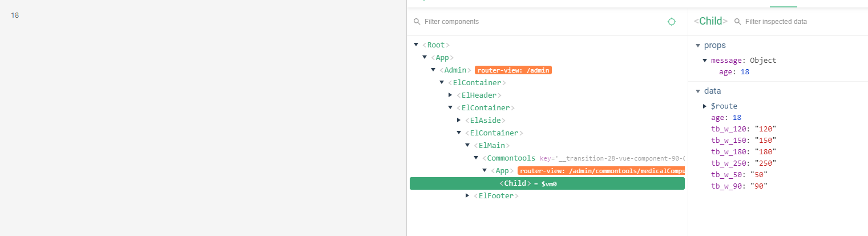Screen dimensions: 868x236
Task: Expand the $route data entry
Action: coord(705,106)
